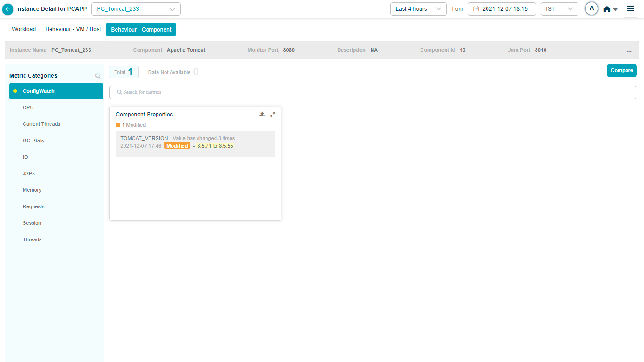This screenshot has height=362, width=644.
Task: Open the from date picker field
Action: click(501, 9)
